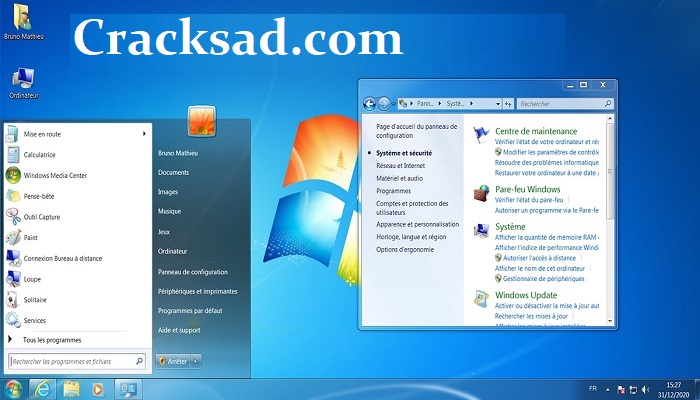Open Horloge, langue et région link
Screen dimensions: 700x400
(411, 237)
